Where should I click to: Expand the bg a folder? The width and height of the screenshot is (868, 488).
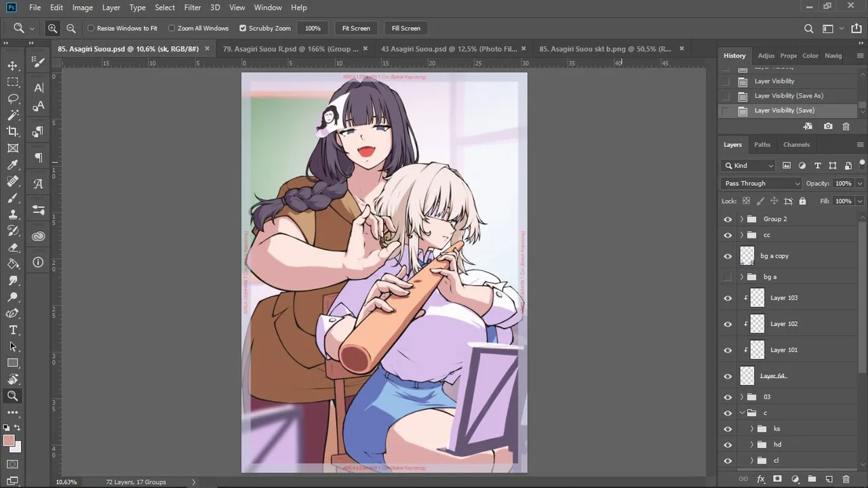pos(741,277)
